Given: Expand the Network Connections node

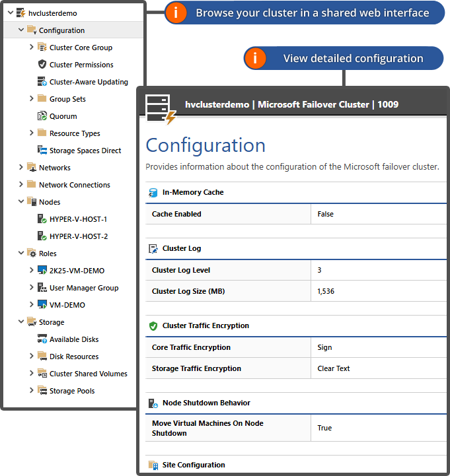Looking at the screenshot, I should click(21, 184).
